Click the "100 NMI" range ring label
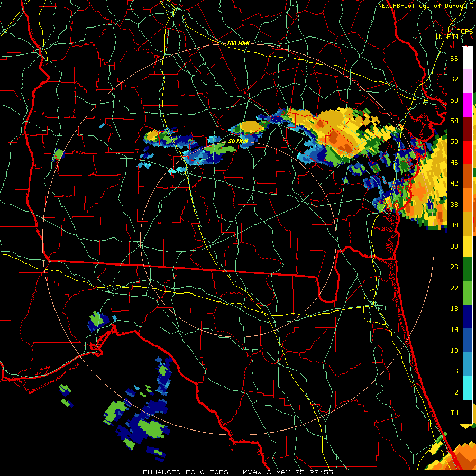 pos(238,43)
